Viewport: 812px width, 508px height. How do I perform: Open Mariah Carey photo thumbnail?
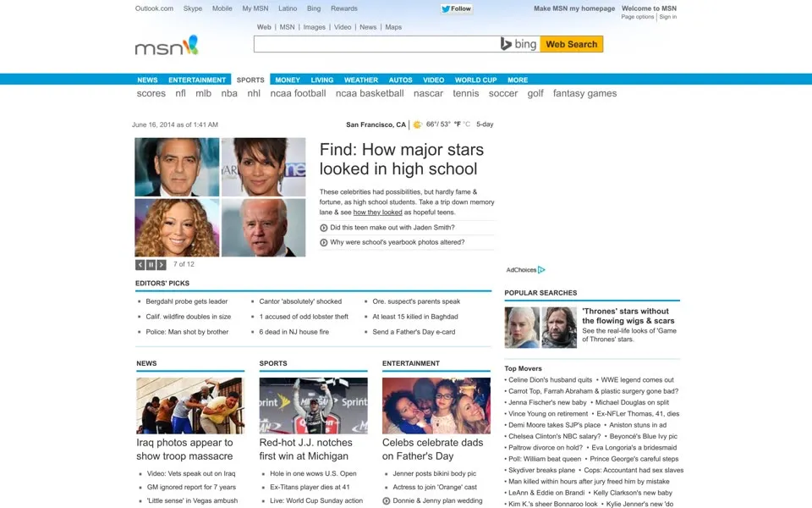[177, 228]
